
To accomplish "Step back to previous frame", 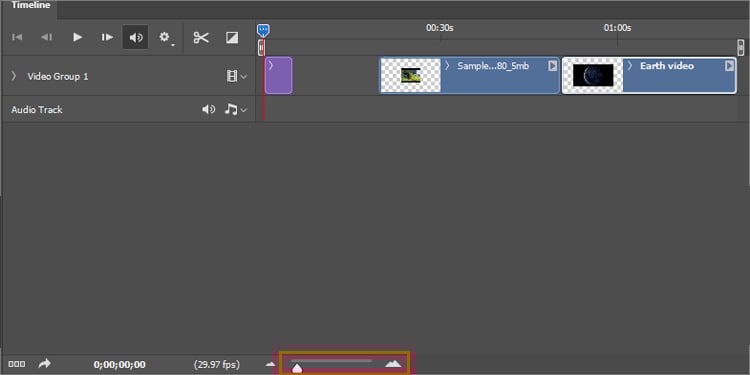I will pos(46,37).
